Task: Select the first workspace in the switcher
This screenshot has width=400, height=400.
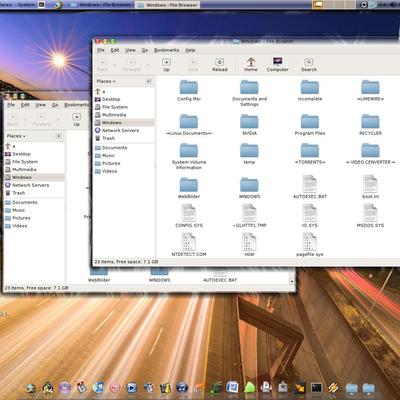Action: (318, 5)
